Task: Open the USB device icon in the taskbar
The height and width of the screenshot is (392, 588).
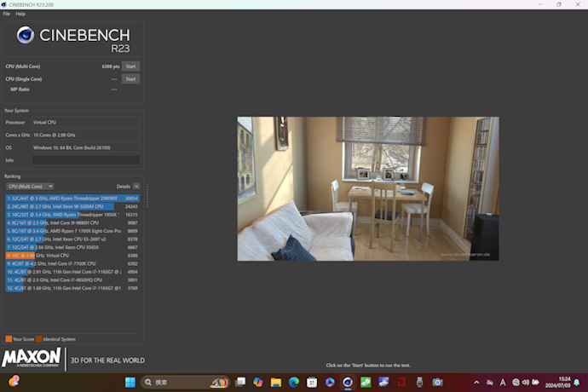Action: [x=419, y=383]
